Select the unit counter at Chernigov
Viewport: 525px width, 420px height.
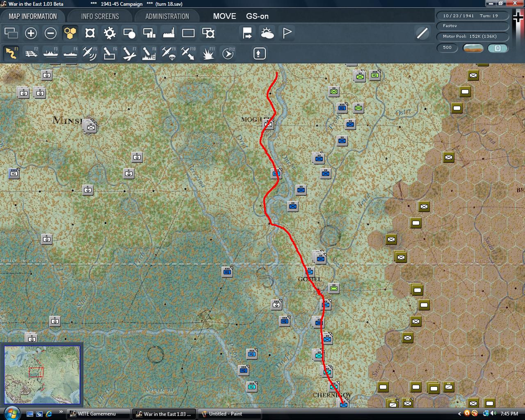[x=344, y=404]
